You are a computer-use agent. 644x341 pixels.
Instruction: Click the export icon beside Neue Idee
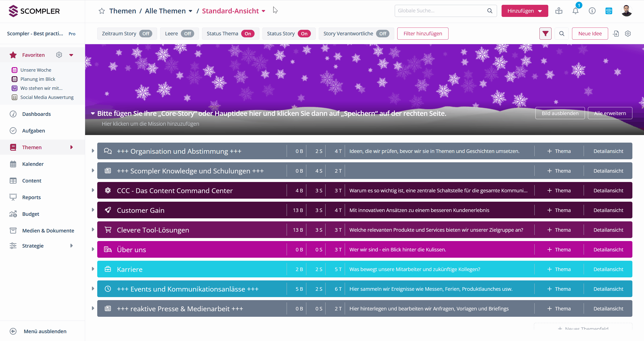coord(616,34)
